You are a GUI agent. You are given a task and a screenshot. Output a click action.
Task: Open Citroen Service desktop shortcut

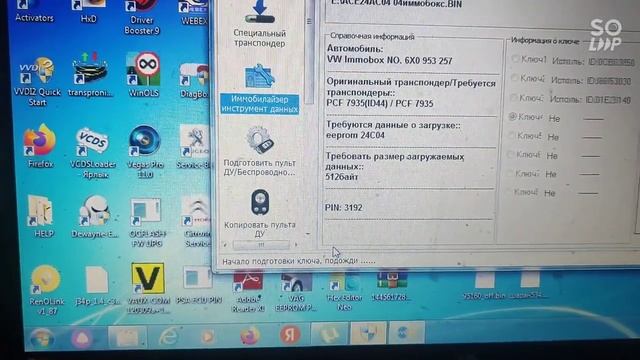tap(196, 222)
